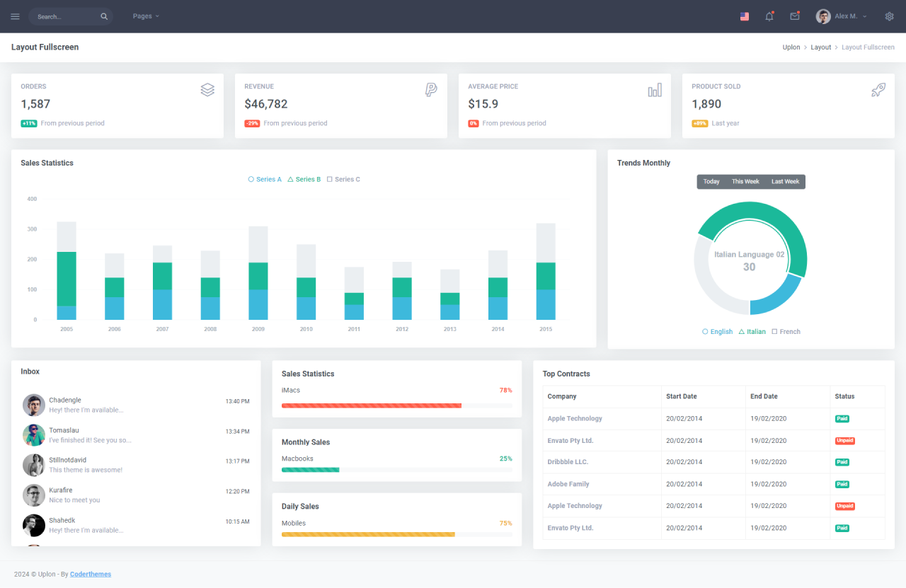
Task: Click Paid badge for Dribbble LLC.
Action: coord(842,462)
